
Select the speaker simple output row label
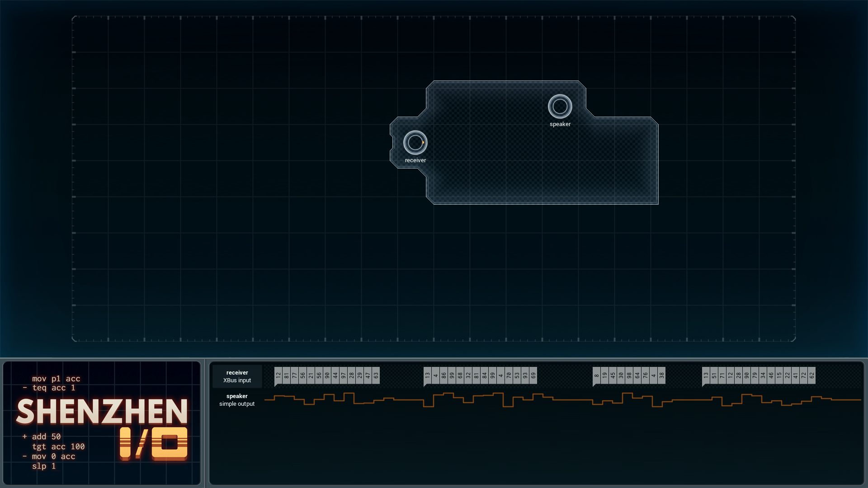click(x=237, y=400)
